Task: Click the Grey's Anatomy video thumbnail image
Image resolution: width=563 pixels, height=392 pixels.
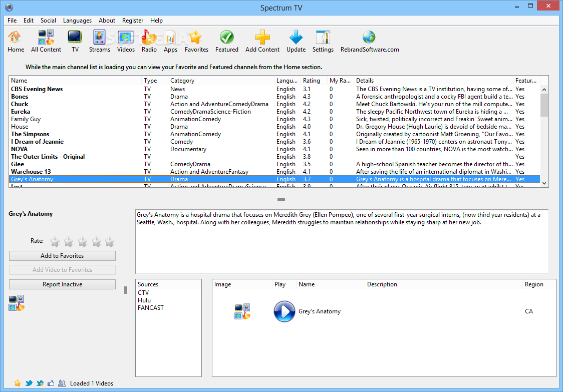Action: [242, 311]
